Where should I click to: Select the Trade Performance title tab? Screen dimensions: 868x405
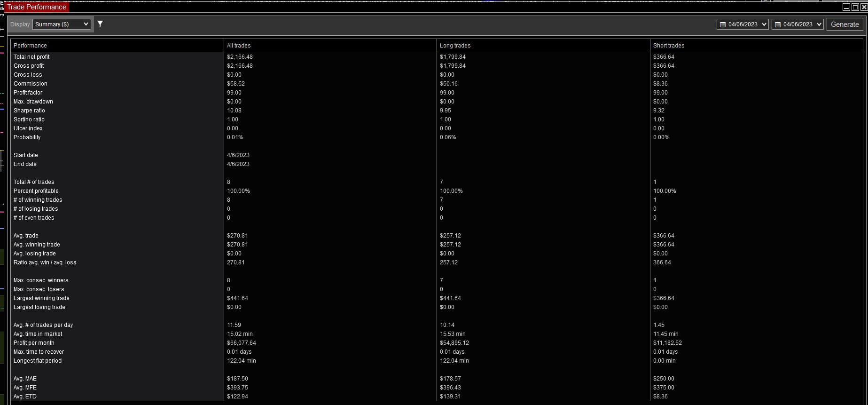click(x=37, y=7)
